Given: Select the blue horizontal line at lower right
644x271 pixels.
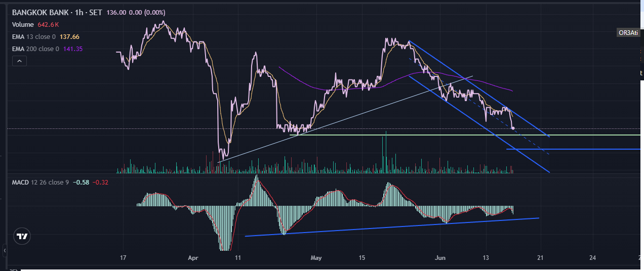Looking at the screenshot, I should pos(572,149).
